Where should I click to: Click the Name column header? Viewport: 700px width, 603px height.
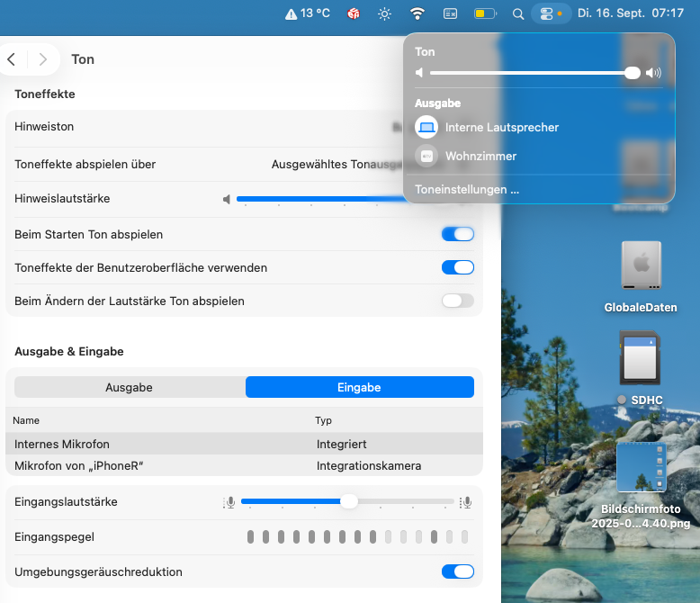click(x=26, y=420)
